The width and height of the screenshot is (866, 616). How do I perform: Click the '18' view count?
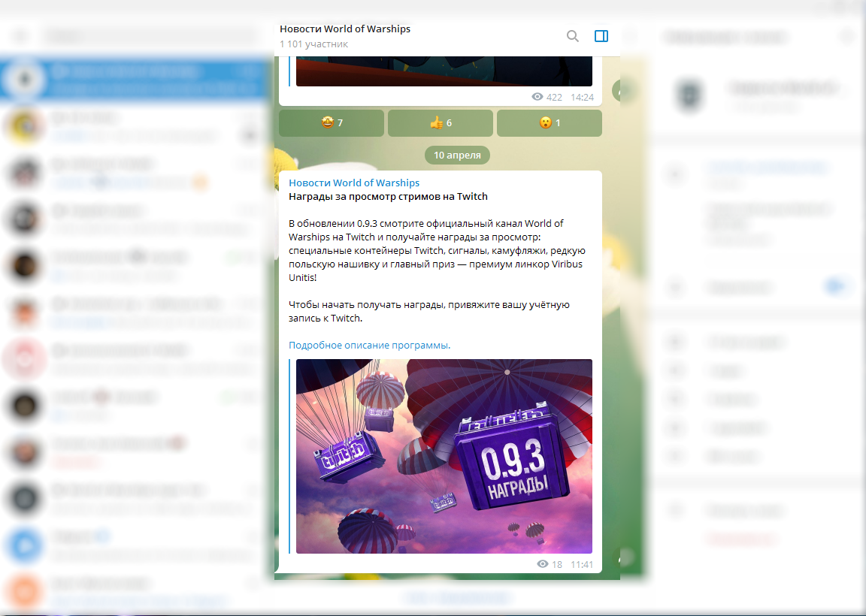pyautogui.click(x=557, y=564)
